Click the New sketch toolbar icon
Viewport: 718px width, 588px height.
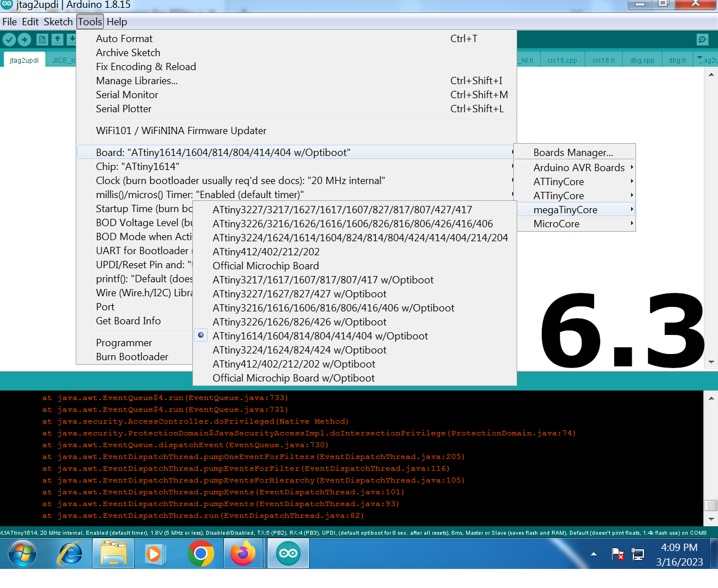(x=42, y=39)
